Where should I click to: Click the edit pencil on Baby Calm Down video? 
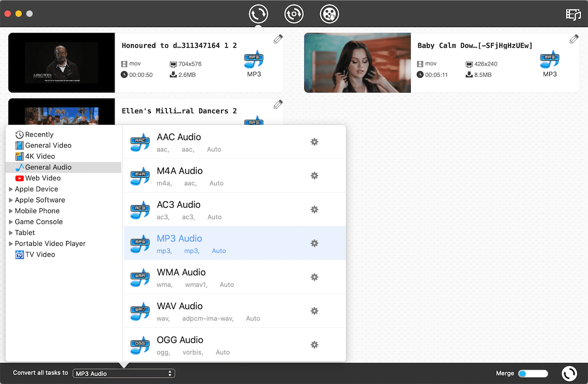click(574, 39)
